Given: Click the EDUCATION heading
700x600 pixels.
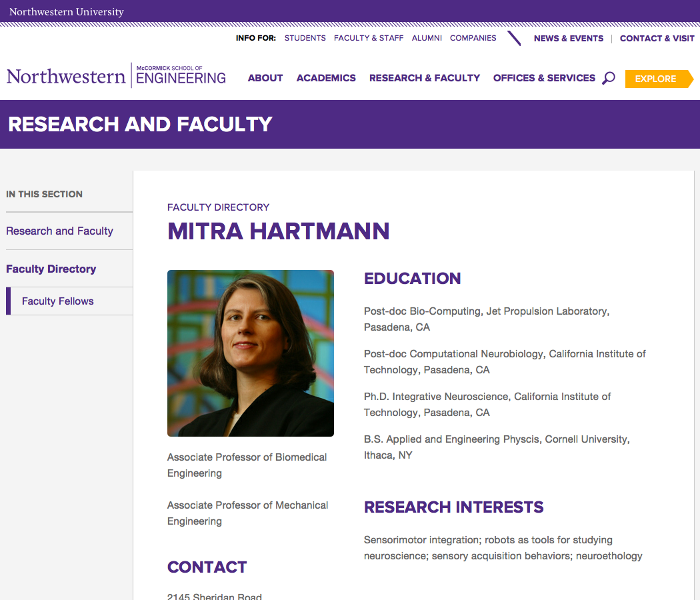Looking at the screenshot, I should click(x=412, y=279).
